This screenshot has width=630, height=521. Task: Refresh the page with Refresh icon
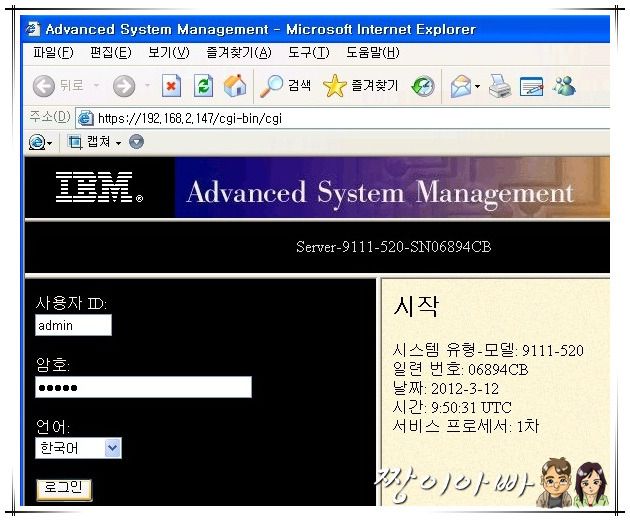pyautogui.click(x=203, y=86)
